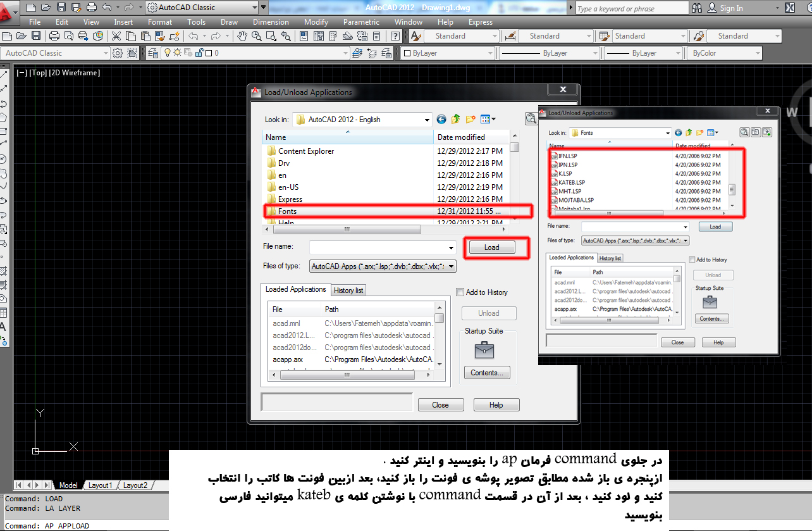The height and width of the screenshot is (531, 812).
Task: Click the Plot printer icon in the standard toolbar
Action: click(x=54, y=36)
